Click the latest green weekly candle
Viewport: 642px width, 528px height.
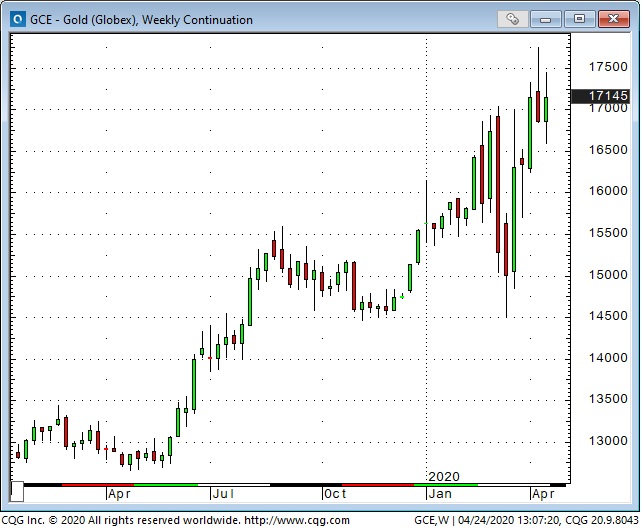click(x=546, y=109)
